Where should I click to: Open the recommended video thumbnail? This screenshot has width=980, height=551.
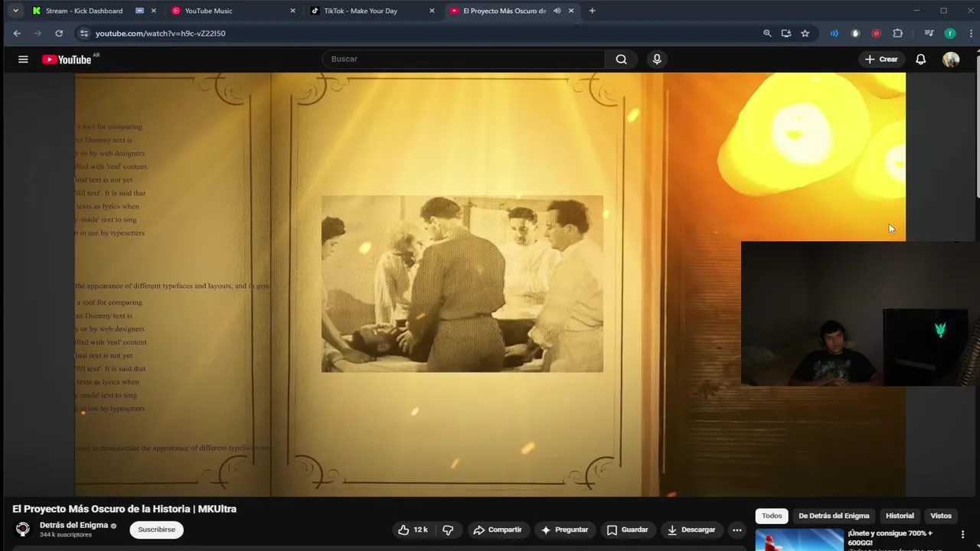799,540
